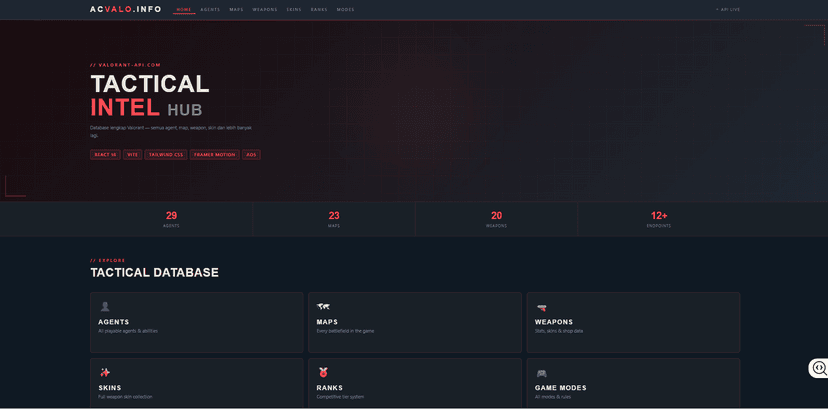828x409 pixels.
Task: Click the API Live status indicator
Action: tap(728, 10)
